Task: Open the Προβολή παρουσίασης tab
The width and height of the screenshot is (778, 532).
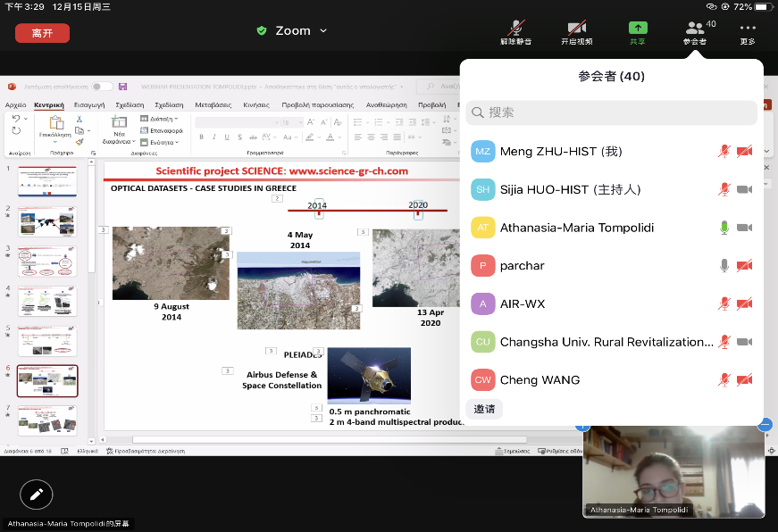Action: click(x=318, y=105)
